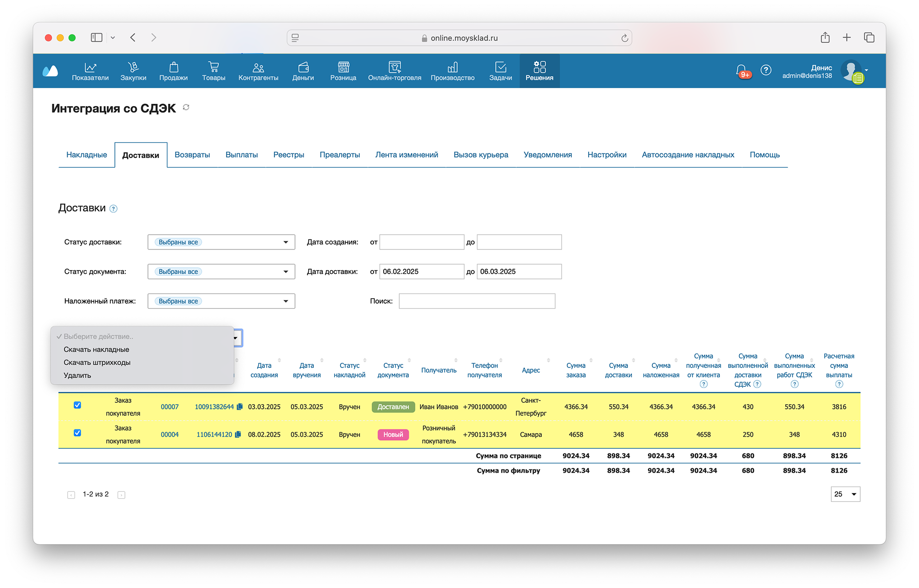Click the notifications bell icon
The width and height of the screenshot is (919, 588).
coord(741,70)
